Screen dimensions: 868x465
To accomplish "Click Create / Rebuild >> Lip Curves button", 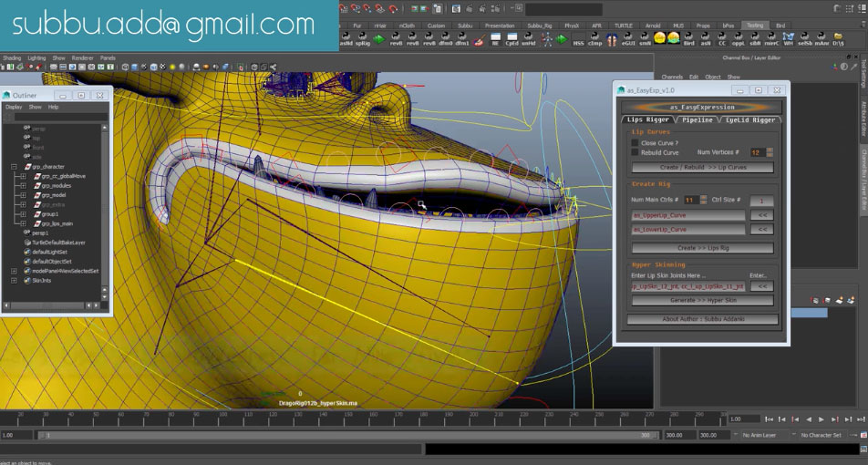I will (x=702, y=167).
